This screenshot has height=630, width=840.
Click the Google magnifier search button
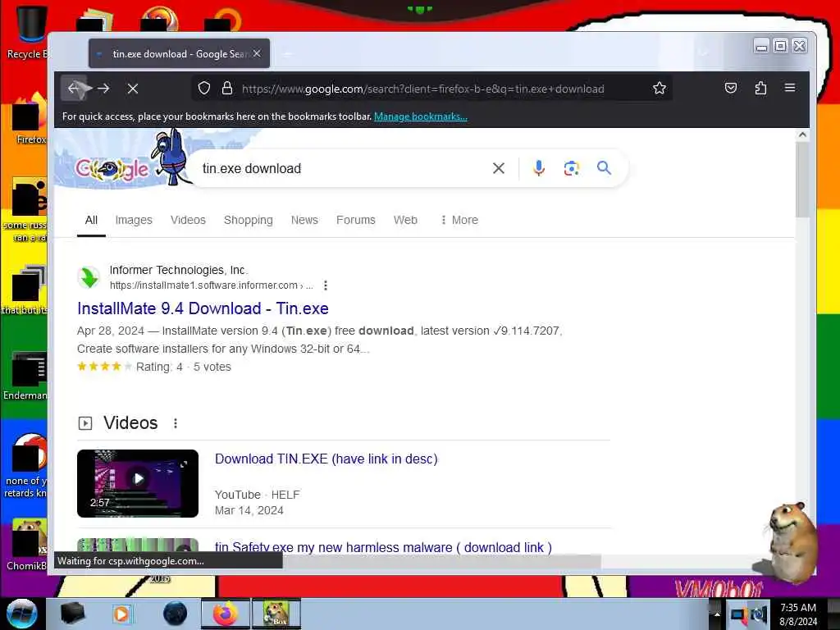pos(605,168)
